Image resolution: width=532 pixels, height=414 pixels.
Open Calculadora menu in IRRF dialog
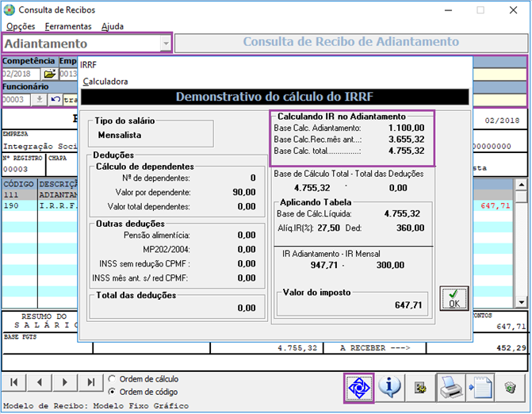105,82
